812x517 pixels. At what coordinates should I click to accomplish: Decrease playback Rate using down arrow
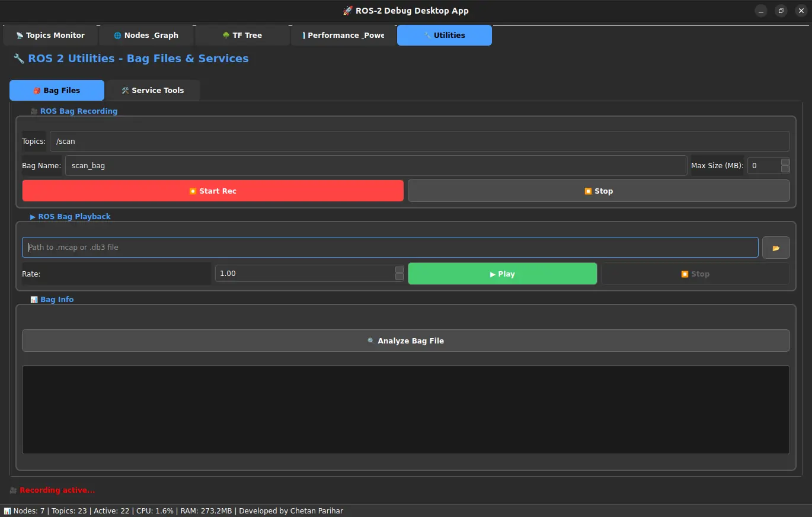click(399, 278)
